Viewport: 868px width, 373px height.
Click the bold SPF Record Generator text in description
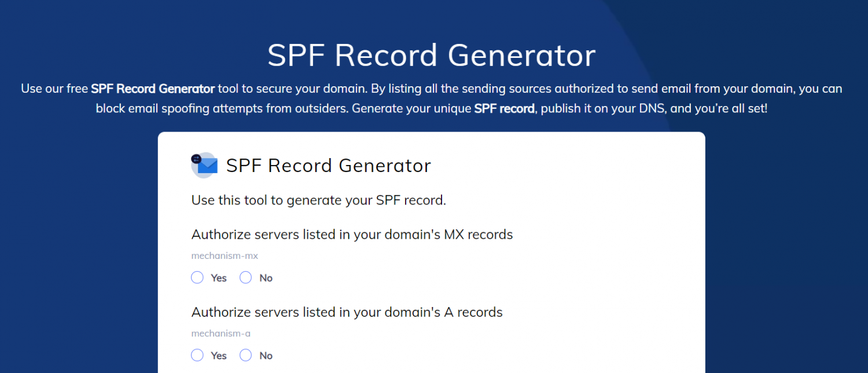point(153,89)
